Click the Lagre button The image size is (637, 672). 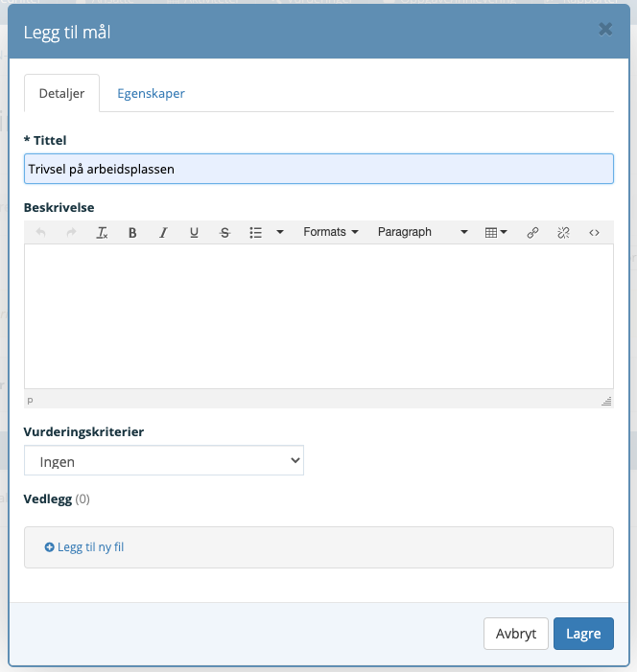[583, 634]
